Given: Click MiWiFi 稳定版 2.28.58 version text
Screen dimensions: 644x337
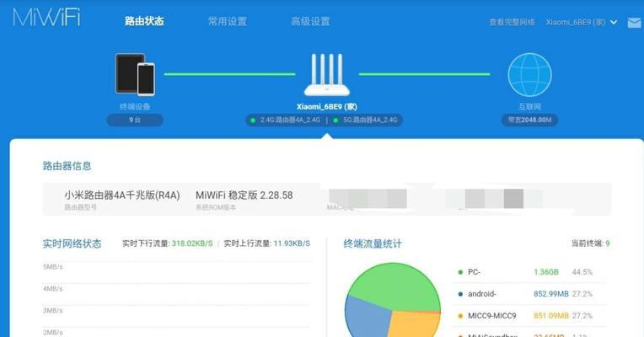Looking at the screenshot, I should click(244, 195).
